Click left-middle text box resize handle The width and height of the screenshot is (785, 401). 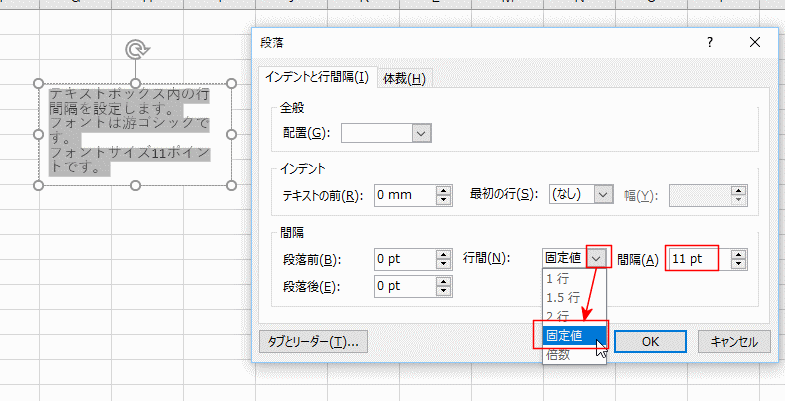[39, 135]
